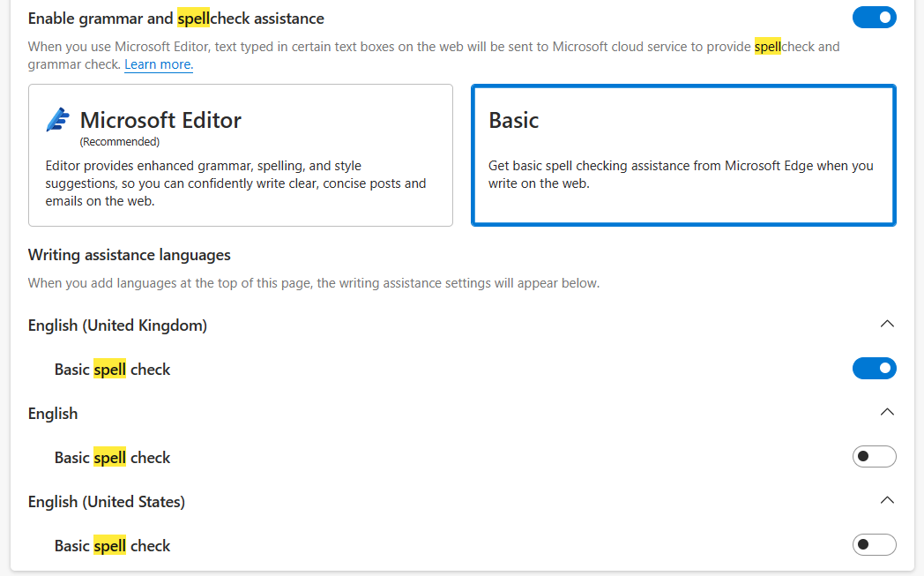Collapse the English (United States) section
The width and height of the screenshot is (924, 576).
click(887, 500)
